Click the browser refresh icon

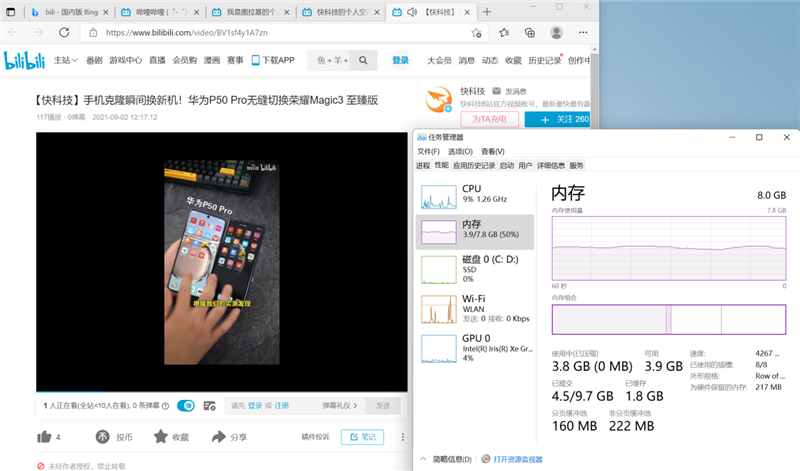point(63,33)
